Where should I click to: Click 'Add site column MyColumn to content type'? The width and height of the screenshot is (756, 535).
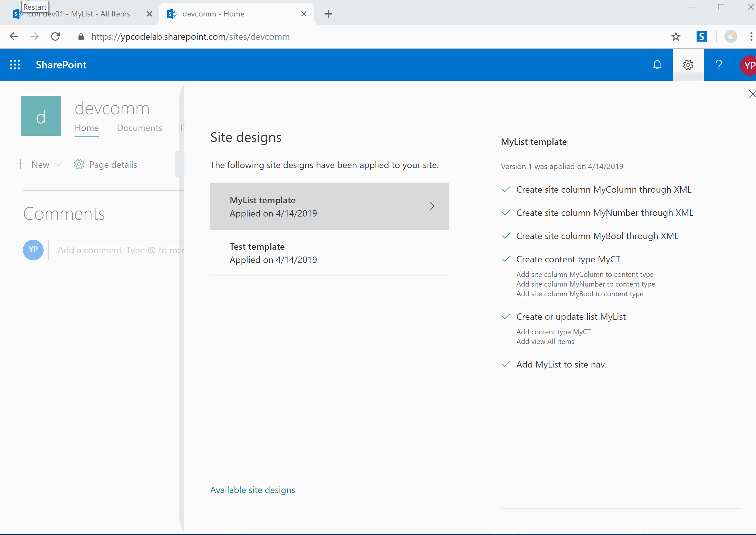[585, 274]
